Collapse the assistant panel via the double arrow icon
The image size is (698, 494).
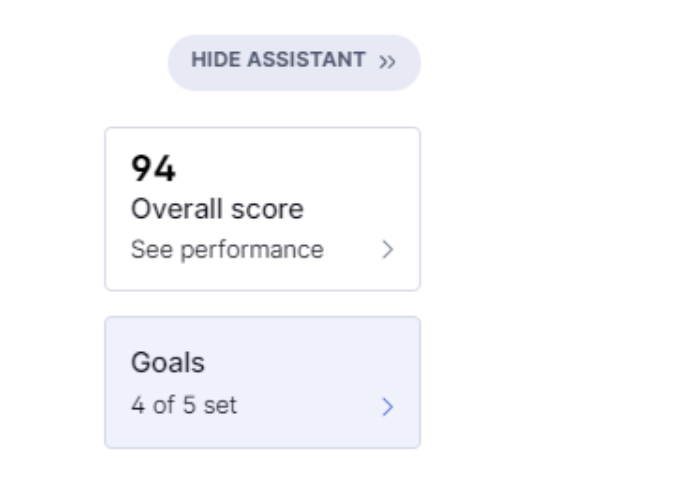387,62
